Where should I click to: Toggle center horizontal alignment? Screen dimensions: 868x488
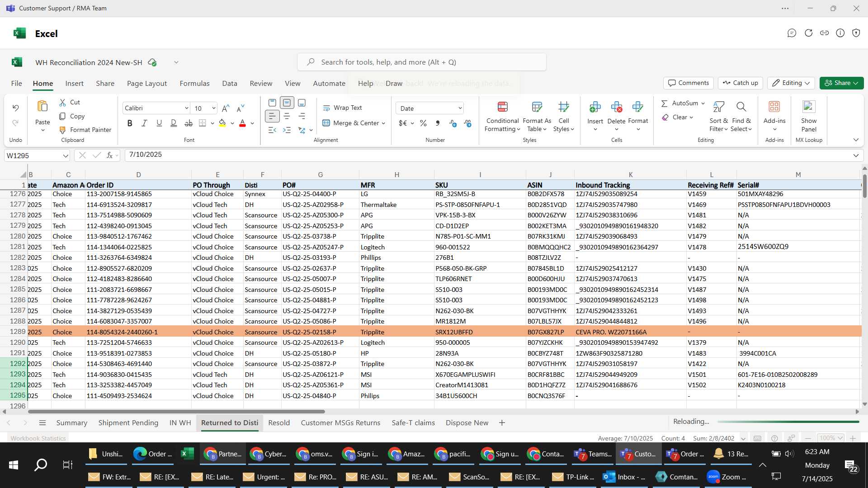click(287, 116)
